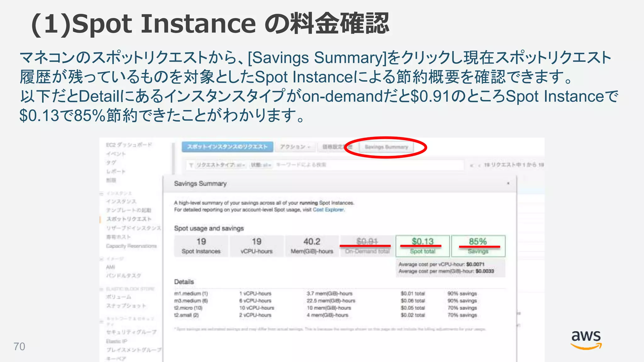Viewport: 644px width, 362px height.
Task: Click the first 90% savings value, m1.medium row
Action: coord(462,293)
